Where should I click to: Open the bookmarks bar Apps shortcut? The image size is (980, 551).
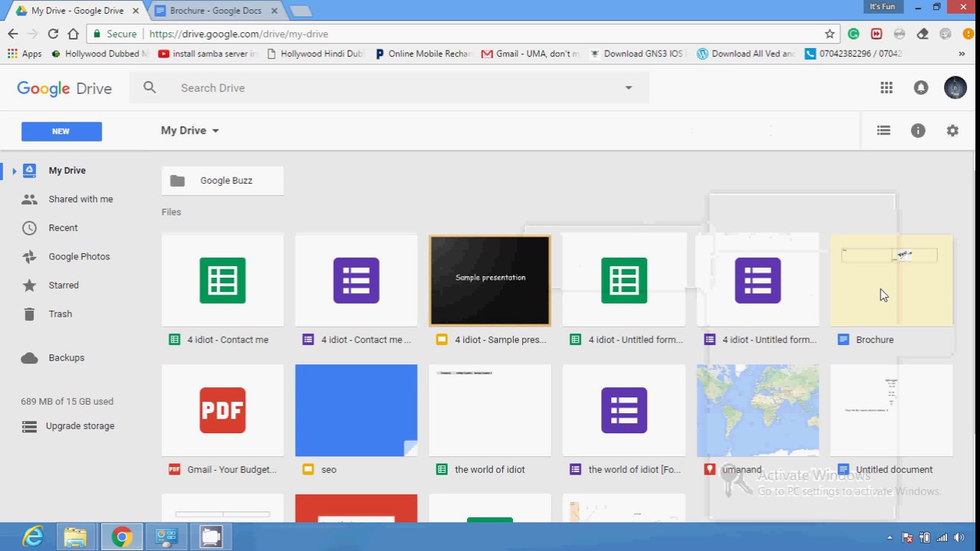pyautogui.click(x=24, y=54)
